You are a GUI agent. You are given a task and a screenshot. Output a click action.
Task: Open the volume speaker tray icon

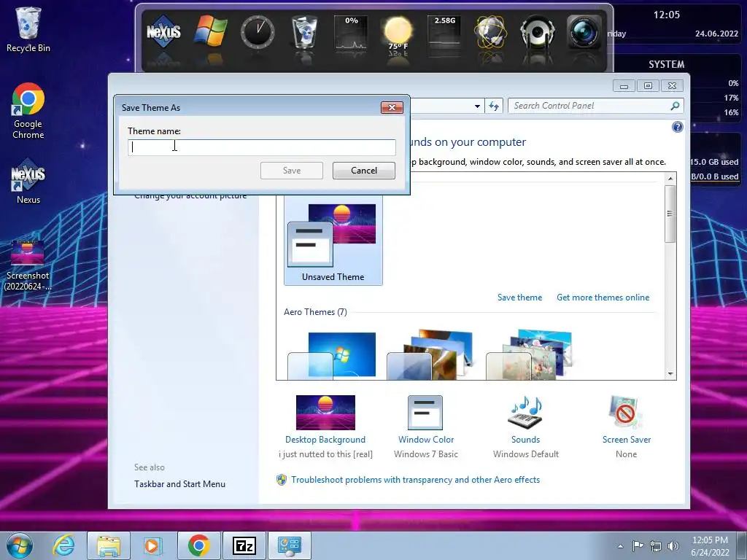point(673,545)
